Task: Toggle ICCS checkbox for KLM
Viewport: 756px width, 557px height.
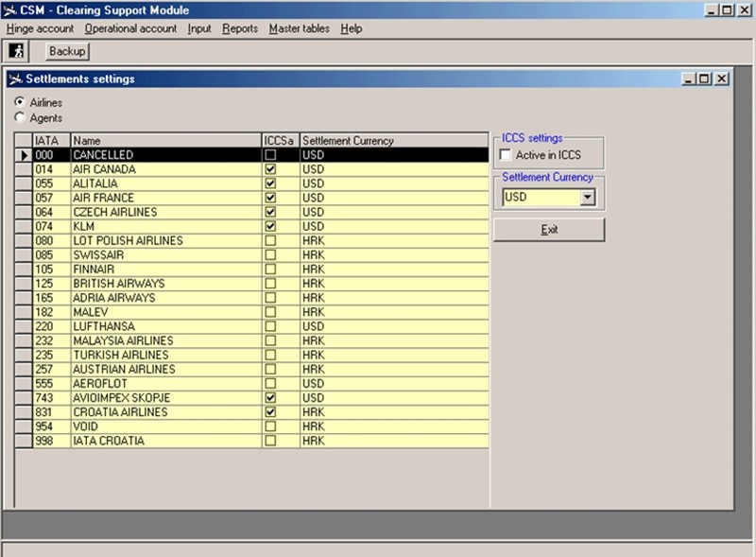Action: [270, 226]
